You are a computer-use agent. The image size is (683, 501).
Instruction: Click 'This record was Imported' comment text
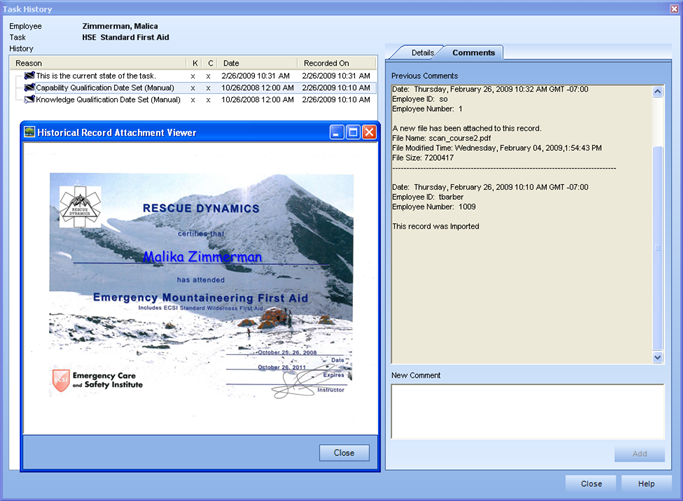(436, 226)
